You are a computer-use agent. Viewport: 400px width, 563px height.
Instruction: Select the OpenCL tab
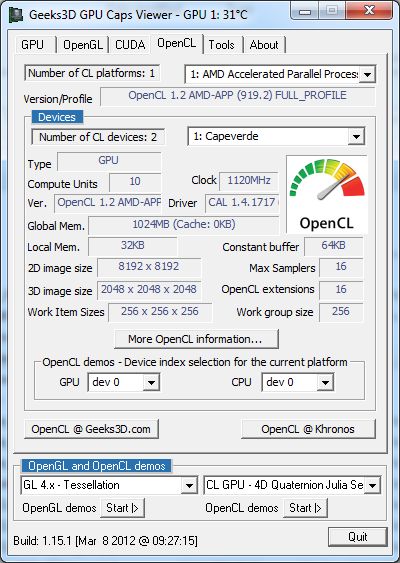[x=177, y=44]
